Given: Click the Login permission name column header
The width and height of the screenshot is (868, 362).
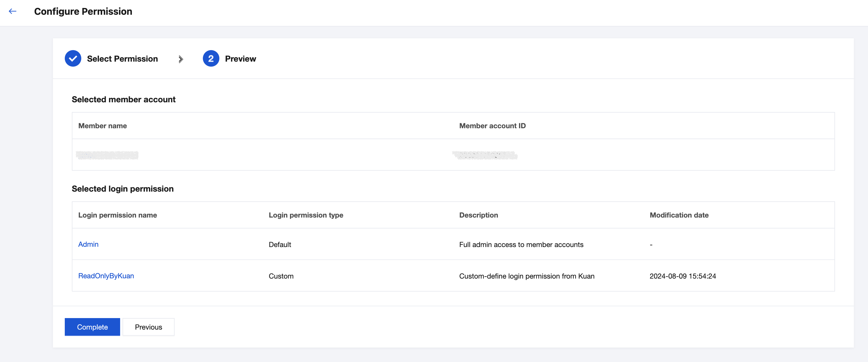Looking at the screenshot, I should pos(117,215).
